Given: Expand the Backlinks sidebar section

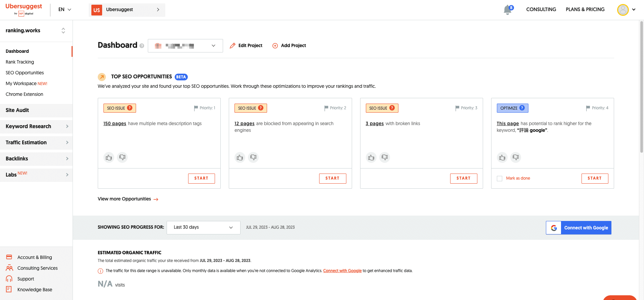Looking at the screenshot, I should click(36, 159).
